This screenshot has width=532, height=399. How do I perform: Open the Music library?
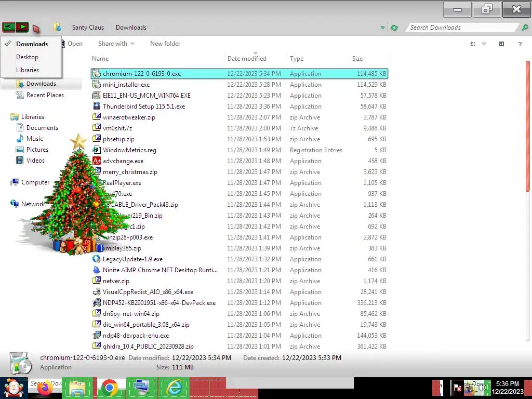coord(35,138)
